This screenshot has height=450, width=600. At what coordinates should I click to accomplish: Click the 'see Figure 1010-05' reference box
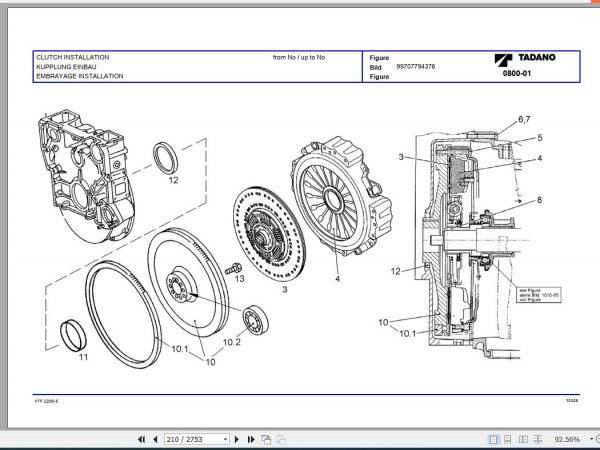(539, 295)
